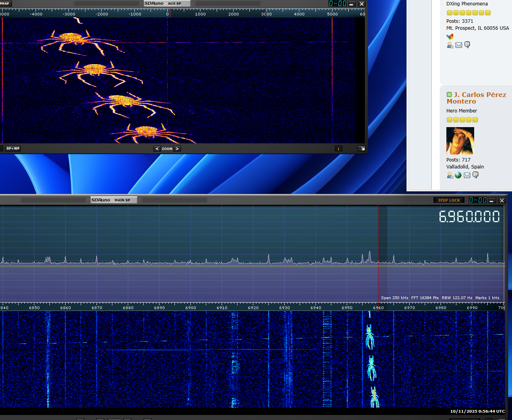The height and width of the screenshot is (420, 512).
Task: Open the orange info button in AUX SP
Action: 338,149
